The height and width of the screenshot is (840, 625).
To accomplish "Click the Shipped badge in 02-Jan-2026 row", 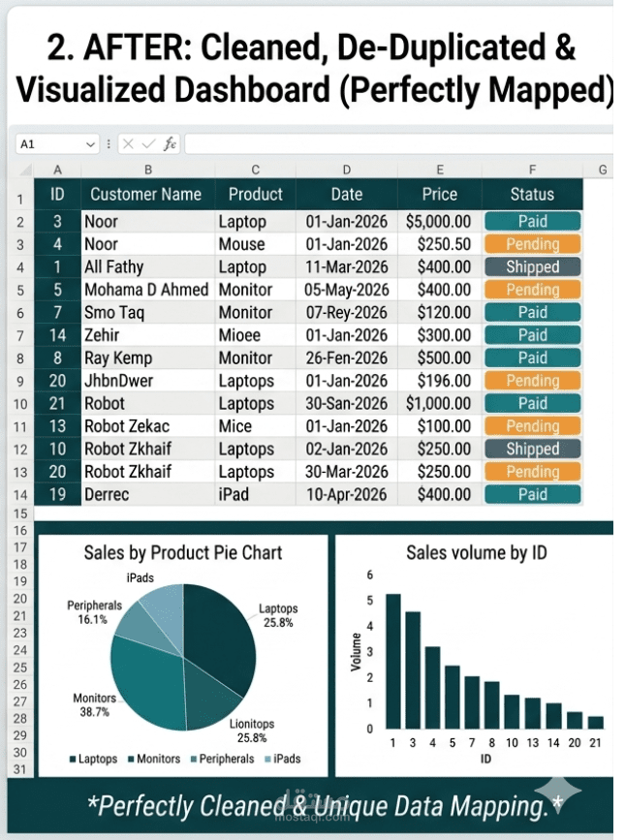I will tap(532, 449).
